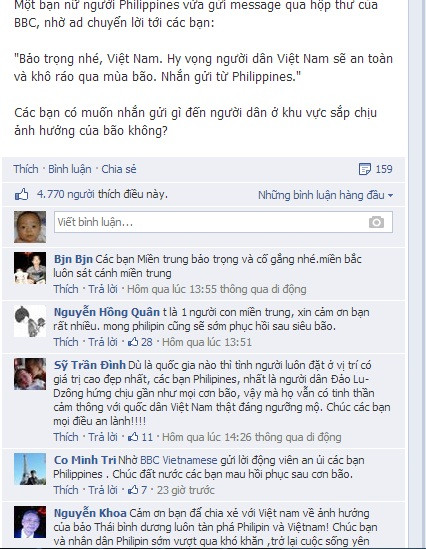Click 'Trả lời' on Sỹ Trần Đình's comment

[103, 437]
